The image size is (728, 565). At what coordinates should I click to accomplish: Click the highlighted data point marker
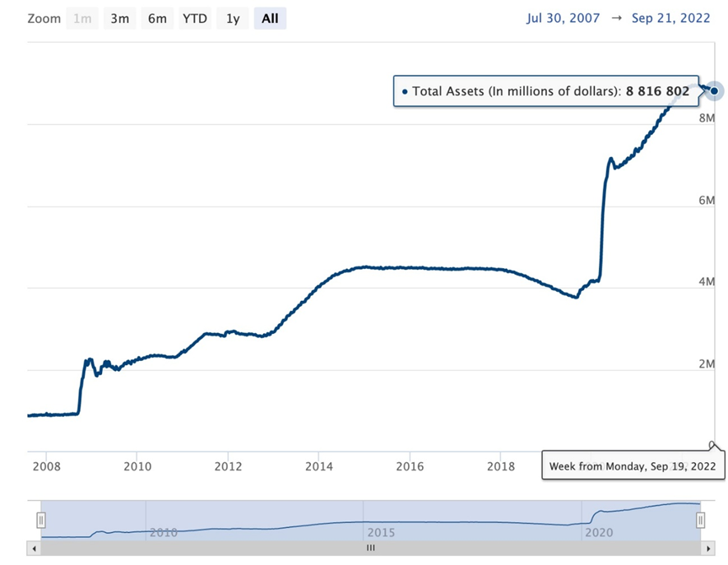[x=715, y=90]
